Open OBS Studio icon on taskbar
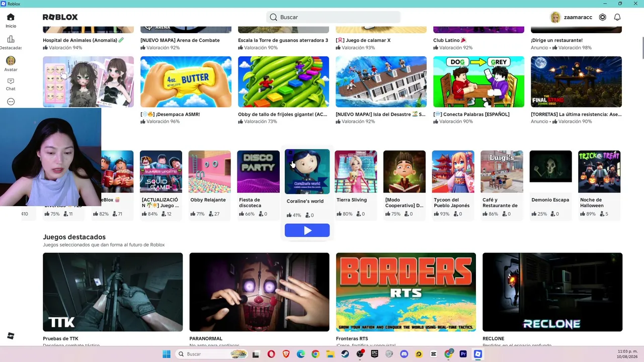 tap(360, 354)
